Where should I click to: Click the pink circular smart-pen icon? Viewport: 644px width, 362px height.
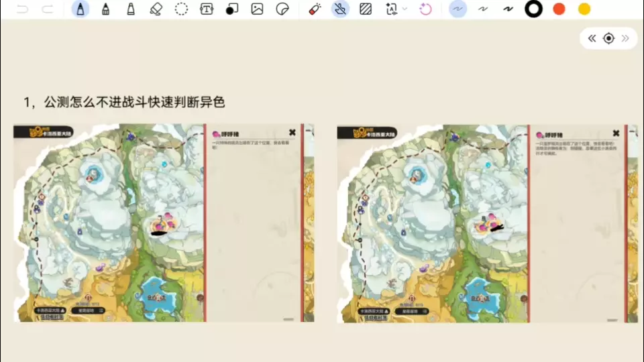pos(425,9)
